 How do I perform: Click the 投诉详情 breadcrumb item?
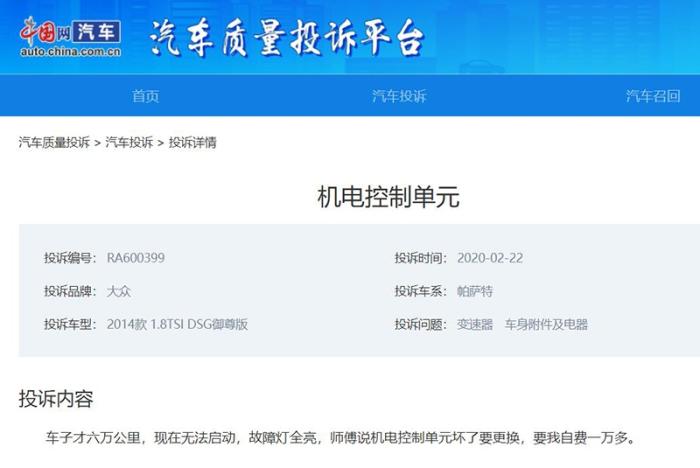click(192, 142)
